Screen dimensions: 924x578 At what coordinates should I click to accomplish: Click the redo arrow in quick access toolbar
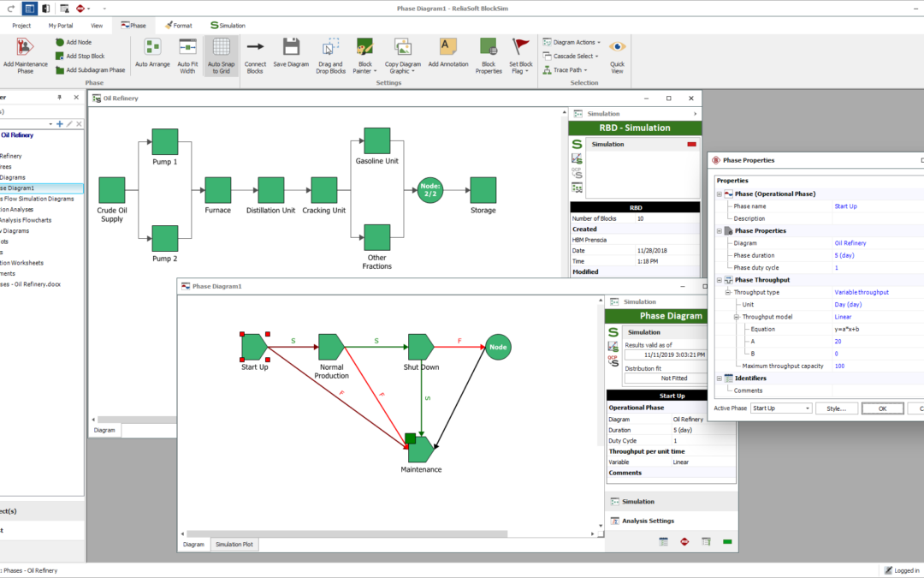coord(10,9)
